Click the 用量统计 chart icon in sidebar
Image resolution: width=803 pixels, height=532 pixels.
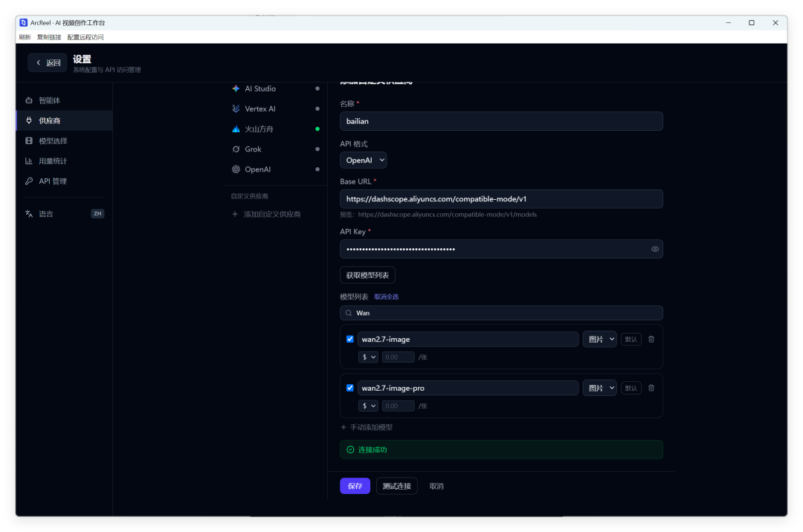29,160
